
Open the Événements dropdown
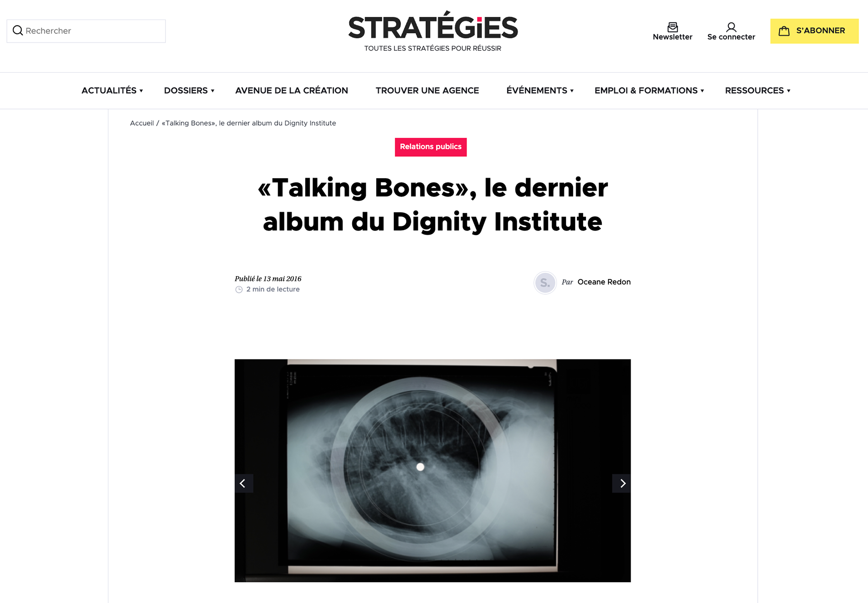pyautogui.click(x=540, y=90)
